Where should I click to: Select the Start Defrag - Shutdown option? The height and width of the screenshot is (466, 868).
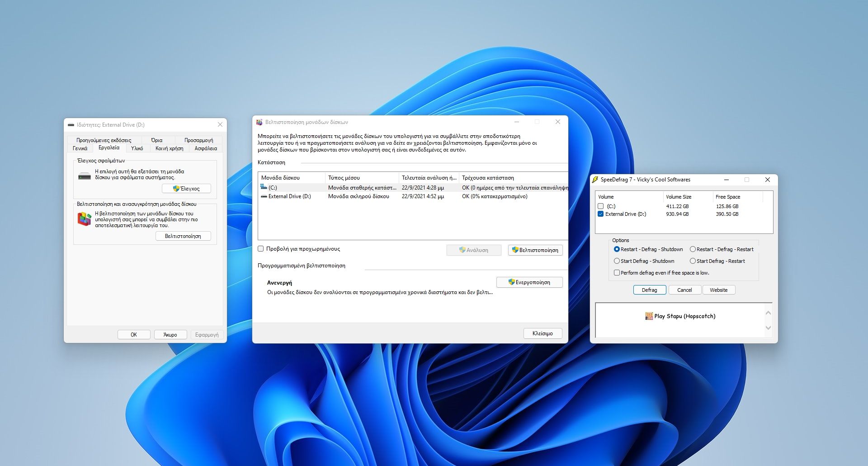pyautogui.click(x=617, y=261)
